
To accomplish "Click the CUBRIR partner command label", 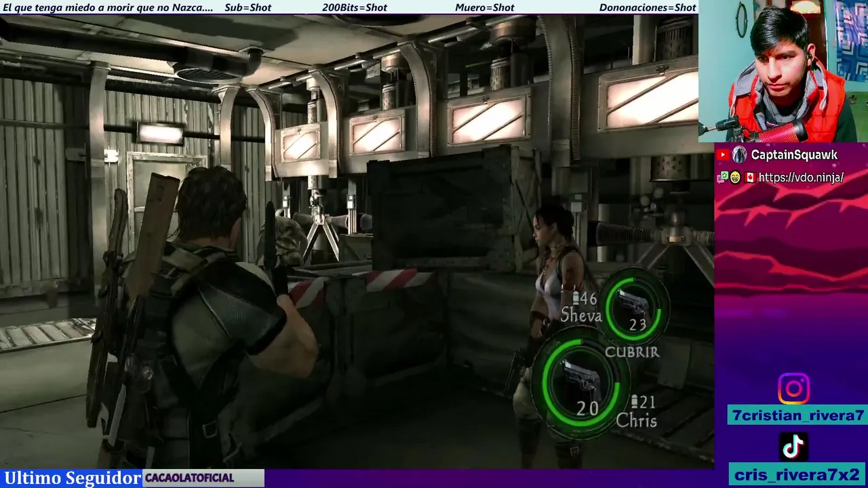I will pyautogui.click(x=631, y=352).
